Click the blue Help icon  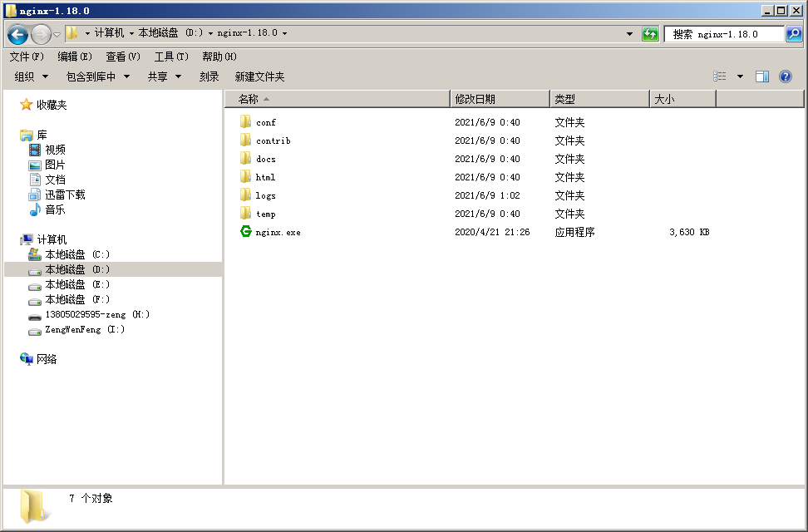pos(786,76)
